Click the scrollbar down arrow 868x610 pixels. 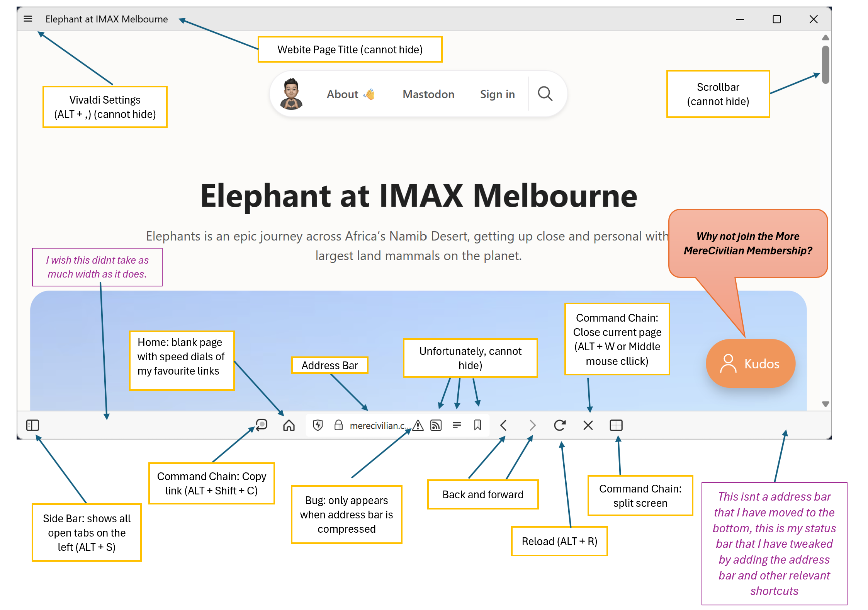pyautogui.click(x=826, y=404)
